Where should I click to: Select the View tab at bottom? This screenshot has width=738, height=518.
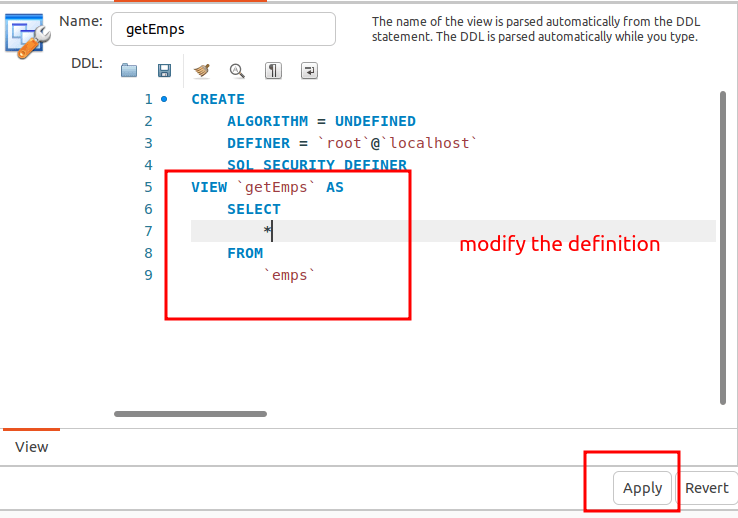click(32, 446)
